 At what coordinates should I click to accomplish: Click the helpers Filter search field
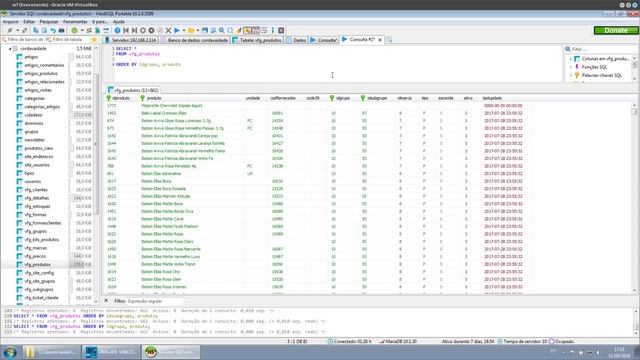[600, 49]
